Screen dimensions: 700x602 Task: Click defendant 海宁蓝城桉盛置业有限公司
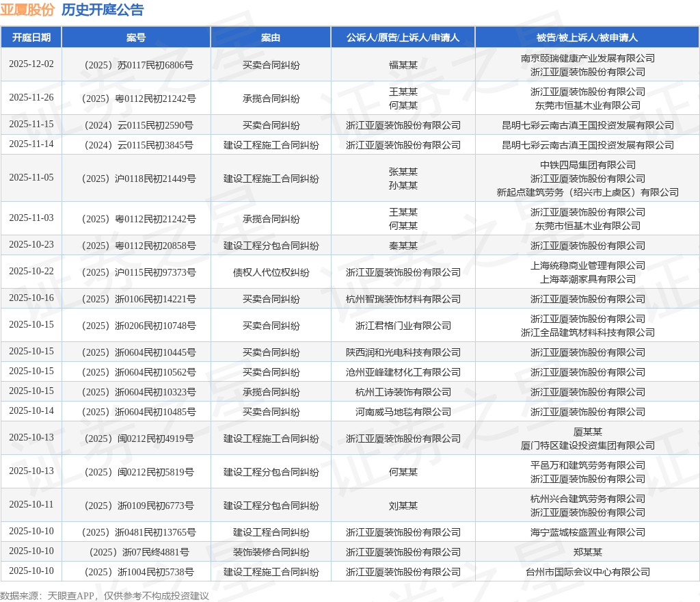(x=587, y=533)
